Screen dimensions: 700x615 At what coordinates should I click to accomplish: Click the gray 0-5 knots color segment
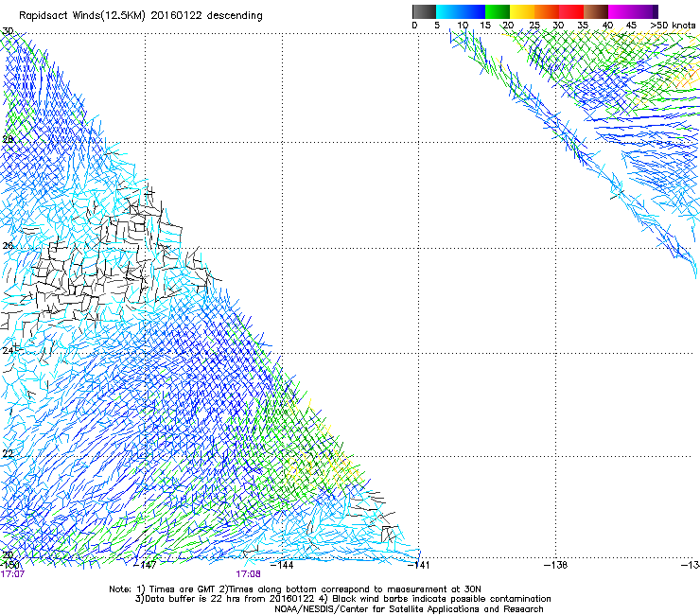[x=424, y=11]
